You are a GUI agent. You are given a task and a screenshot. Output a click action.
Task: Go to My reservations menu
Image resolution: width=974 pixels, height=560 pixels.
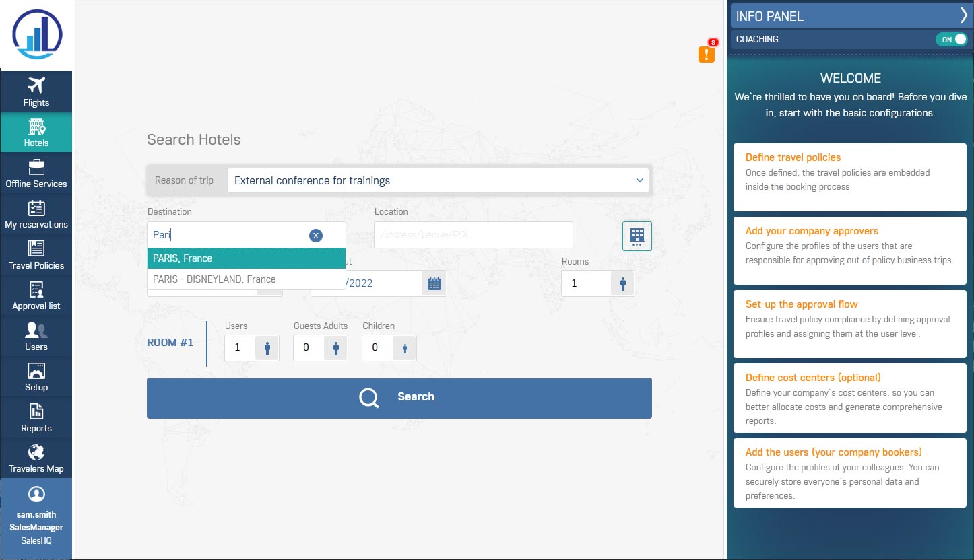click(x=36, y=214)
